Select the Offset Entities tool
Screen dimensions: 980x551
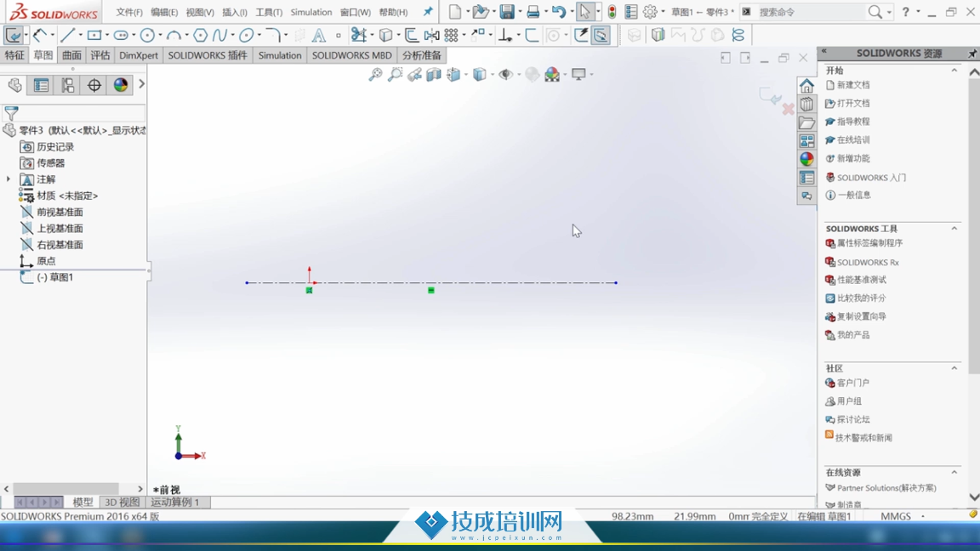tap(411, 35)
